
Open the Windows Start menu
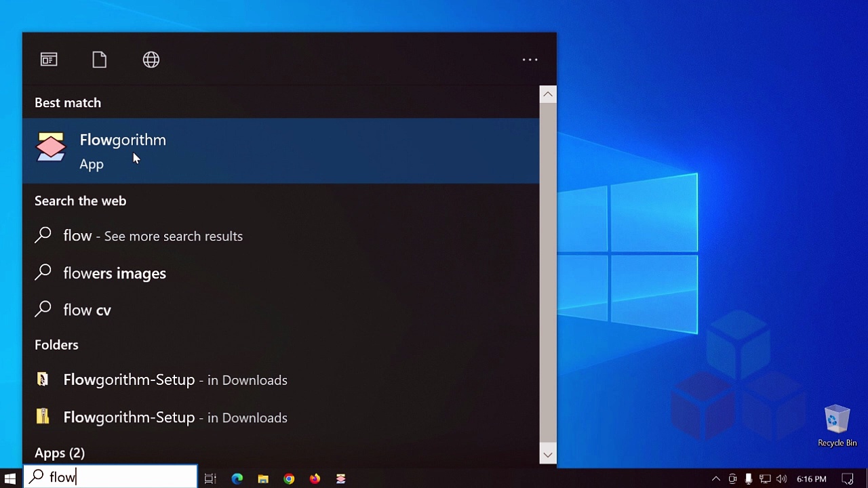[10, 479]
